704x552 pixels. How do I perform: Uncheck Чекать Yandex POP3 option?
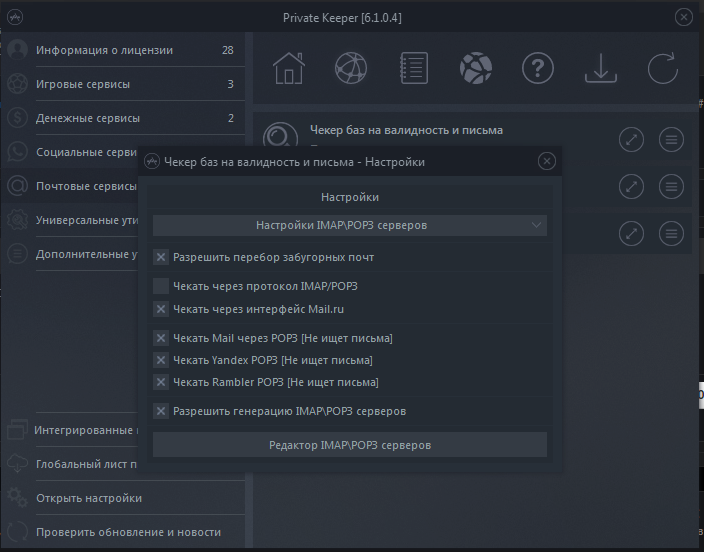[161, 360]
